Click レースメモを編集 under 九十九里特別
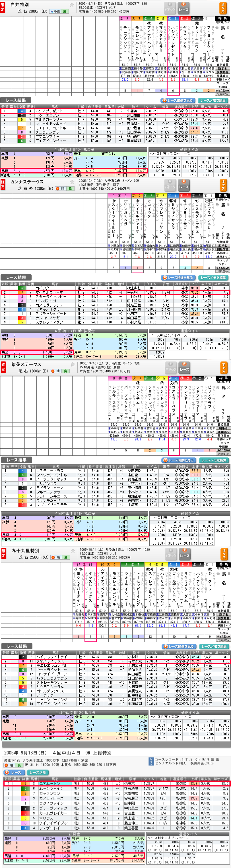This screenshot has width=231, height=868. pyautogui.click(x=214, y=647)
